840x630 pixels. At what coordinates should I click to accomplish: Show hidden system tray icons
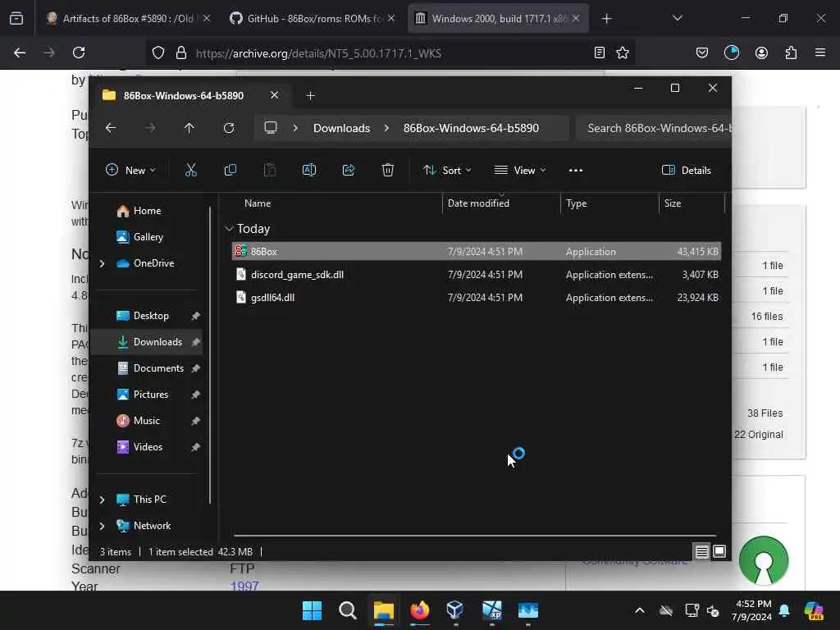(x=640, y=610)
